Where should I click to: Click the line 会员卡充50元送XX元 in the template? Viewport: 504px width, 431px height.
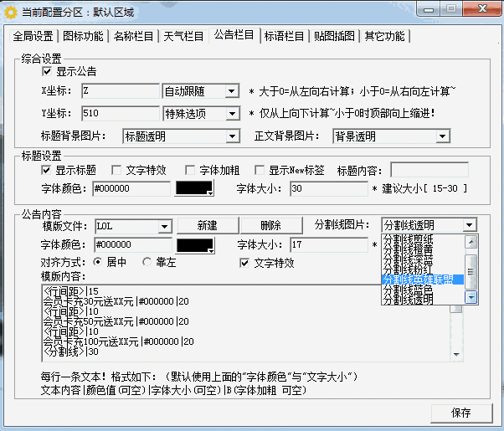116,321
